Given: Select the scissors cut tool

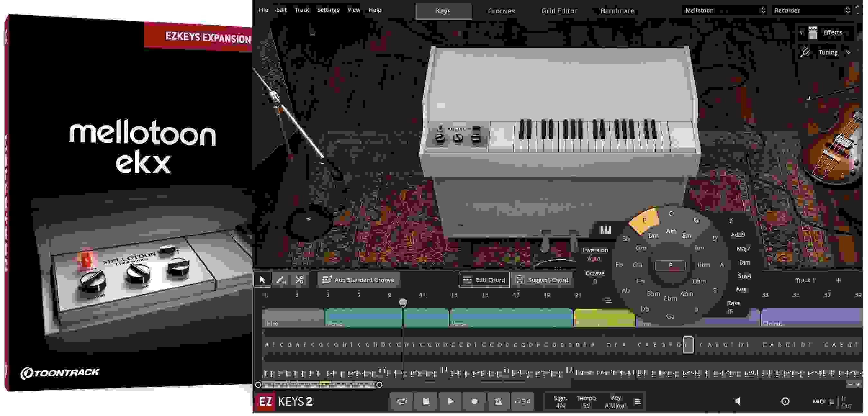Looking at the screenshot, I should 300,279.
